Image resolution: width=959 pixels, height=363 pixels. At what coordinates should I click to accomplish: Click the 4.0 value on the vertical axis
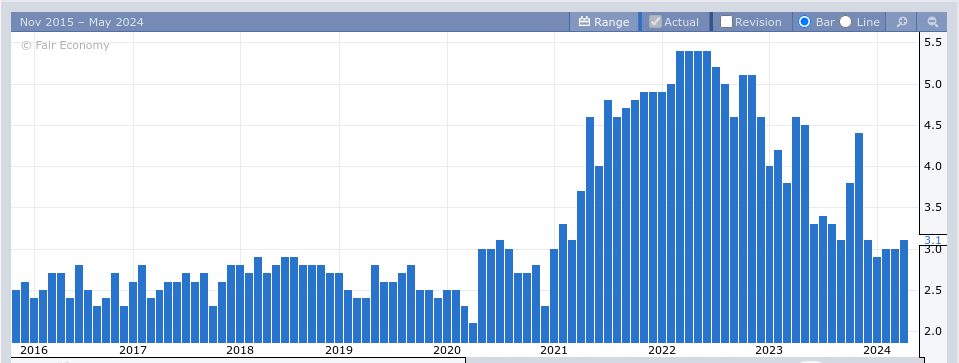tap(933, 166)
